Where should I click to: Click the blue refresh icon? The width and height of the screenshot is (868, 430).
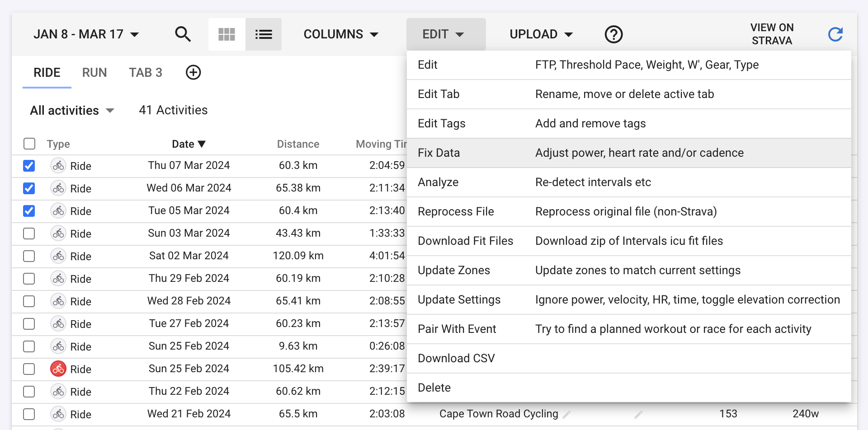[x=835, y=34]
